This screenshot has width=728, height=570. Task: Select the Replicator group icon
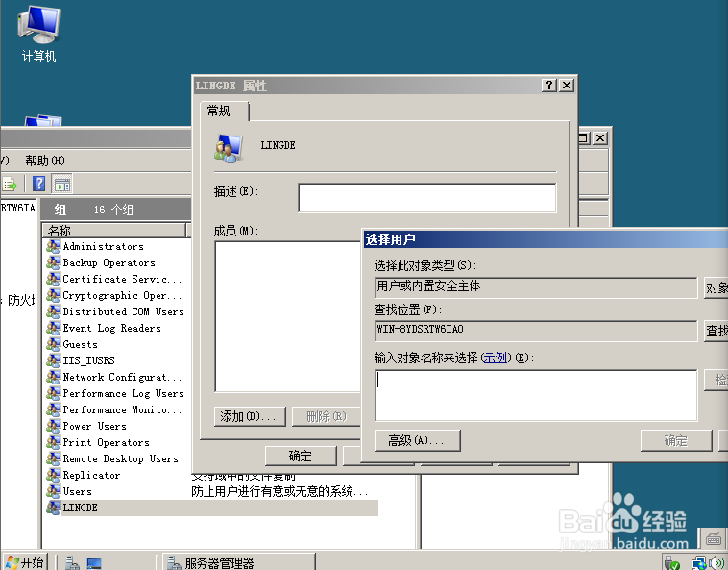[x=54, y=475]
